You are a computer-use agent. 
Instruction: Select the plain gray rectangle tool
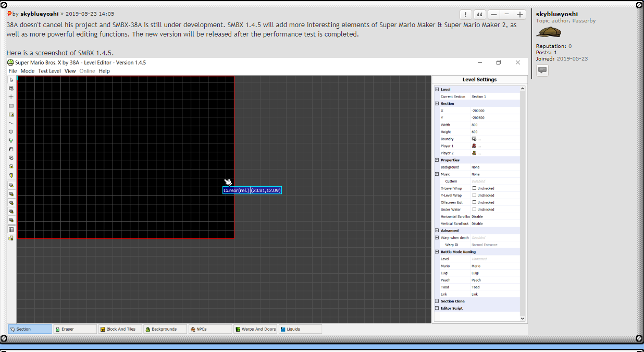point(11,106)
